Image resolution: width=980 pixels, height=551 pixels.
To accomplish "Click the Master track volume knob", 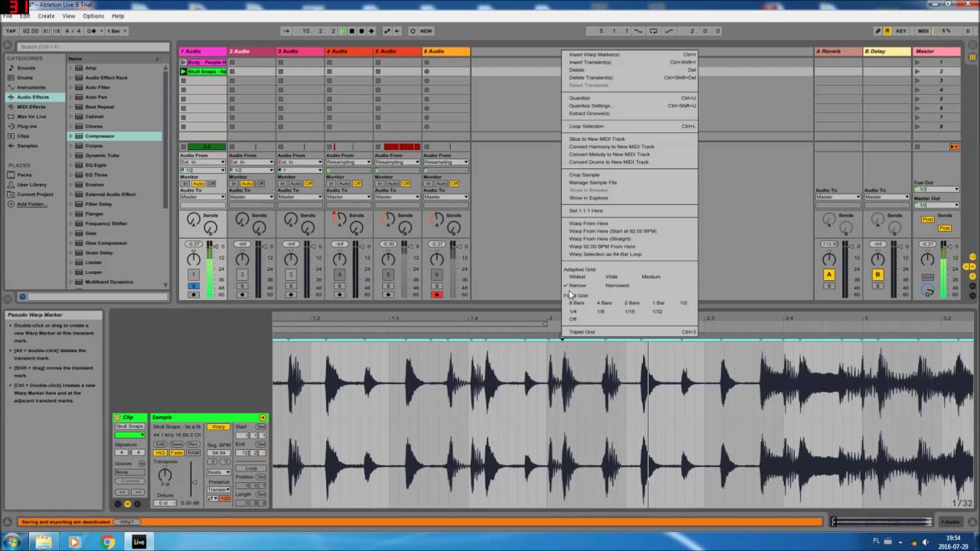I will (927, 259).
